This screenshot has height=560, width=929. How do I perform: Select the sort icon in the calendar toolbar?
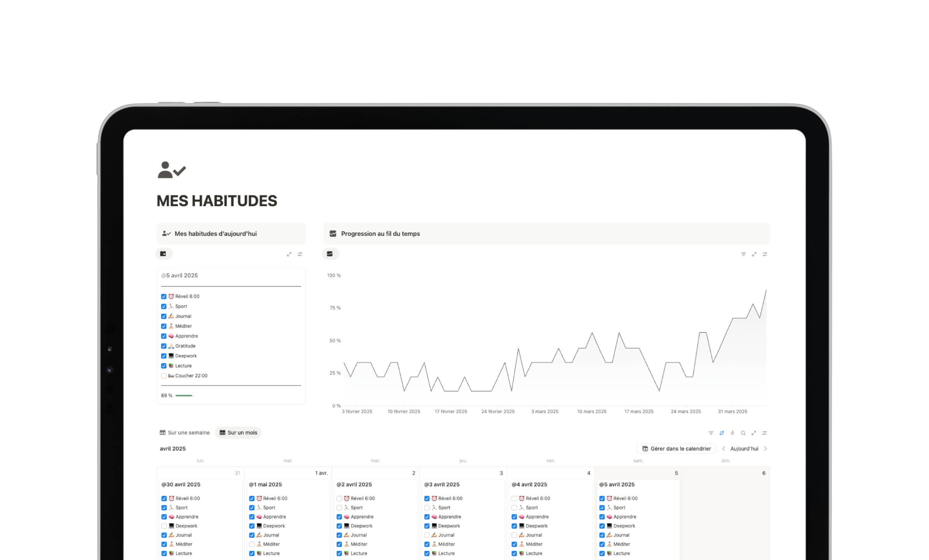pos(722,433)
